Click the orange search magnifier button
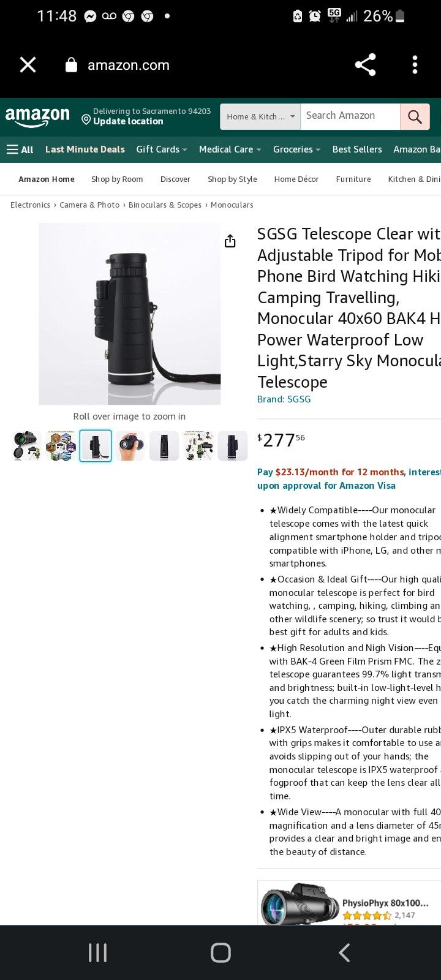Image resolution: width=441 pixels, height=980 pixels. pyautogui.click(x=415, y=116)
